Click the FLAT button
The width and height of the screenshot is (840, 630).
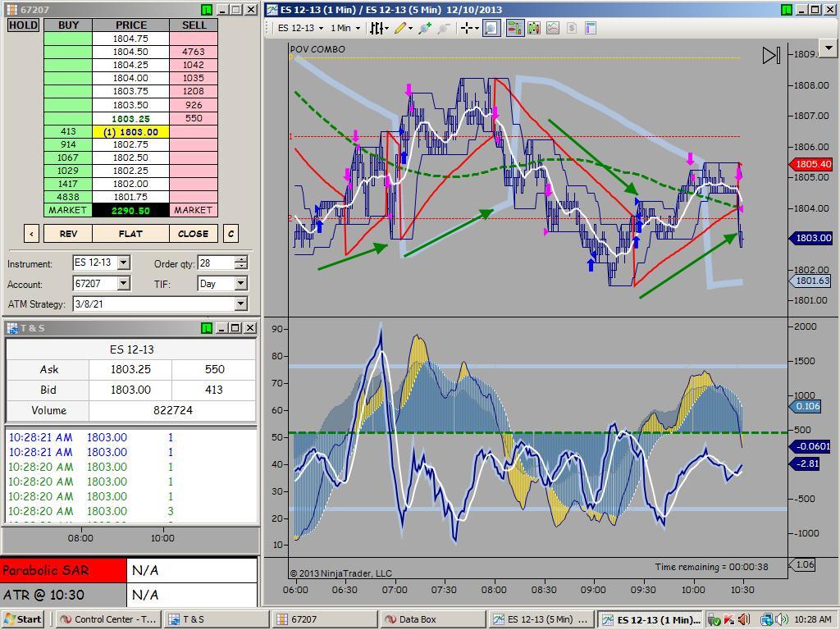[130, 234]
